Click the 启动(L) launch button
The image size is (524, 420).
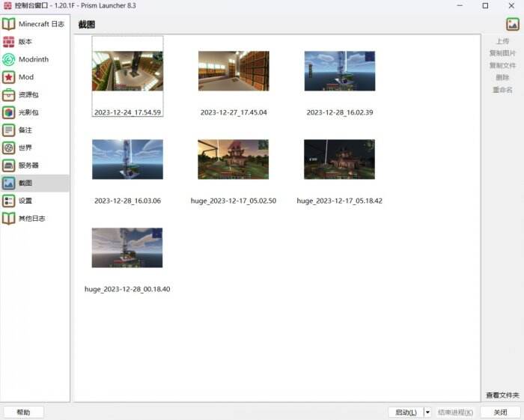(x=406, y=413)
